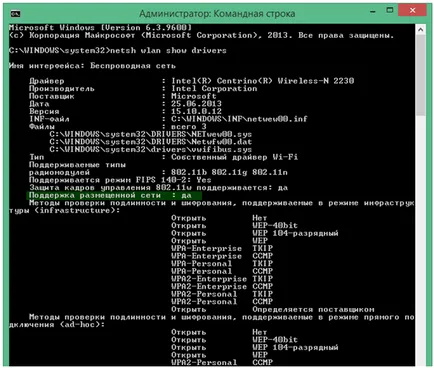The image size is (434, 368).
Task: Click the WPA-Personal CCMP row
Action: click(222, 271)
